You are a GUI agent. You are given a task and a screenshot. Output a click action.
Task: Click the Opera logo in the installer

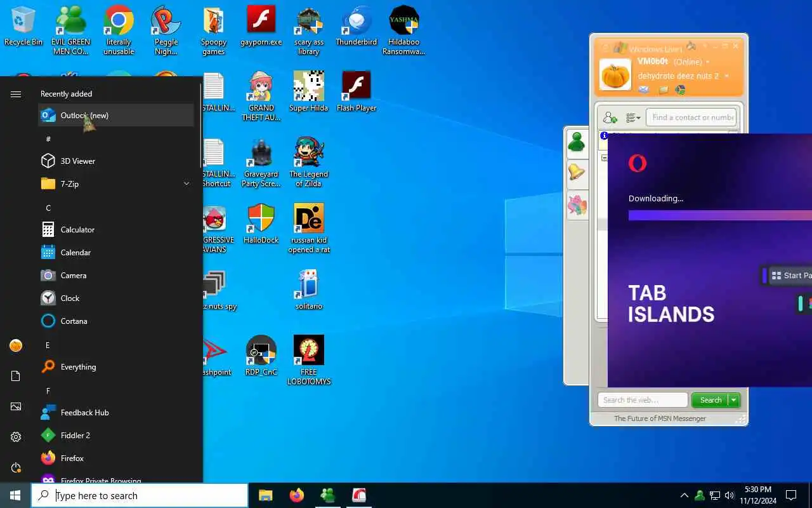(638, 163)
